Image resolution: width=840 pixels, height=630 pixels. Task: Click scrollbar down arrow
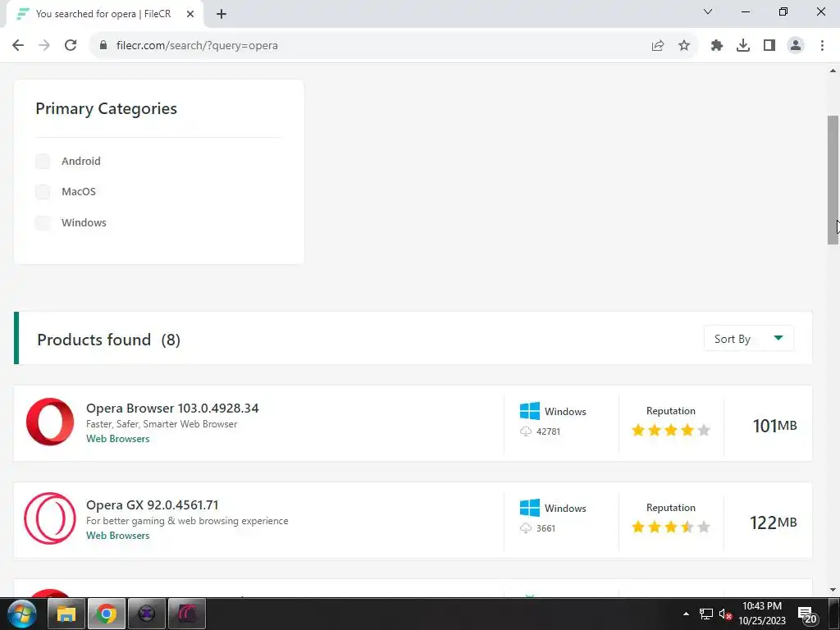[x=833, y=590]
